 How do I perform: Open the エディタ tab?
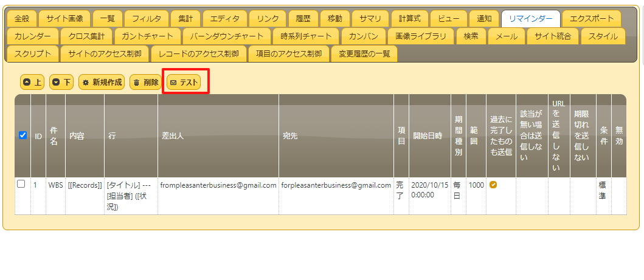[x=224, y=18]
